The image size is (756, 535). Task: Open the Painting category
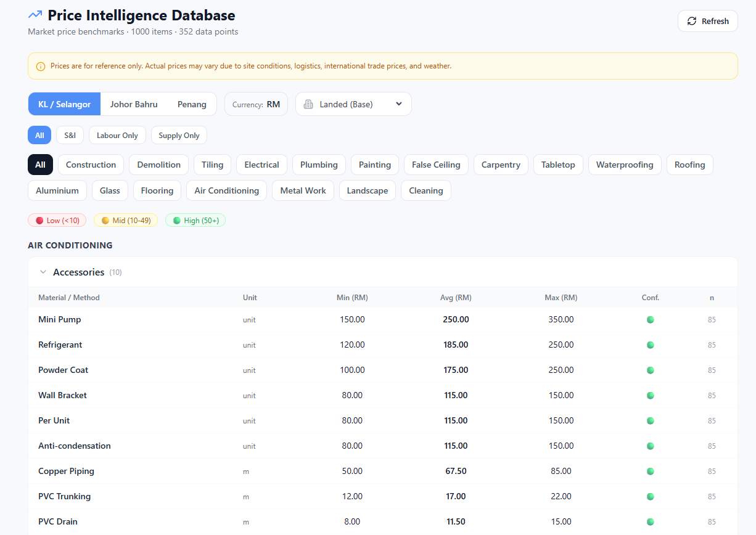pyautogui.click(x=375, y=165)
